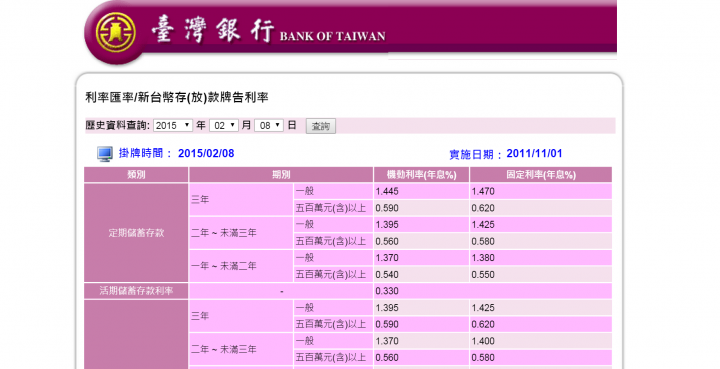The height and width of the screenshot is (369, 720).
Task: Click the 歷史資料查詢 label
Action: point(118,125)
